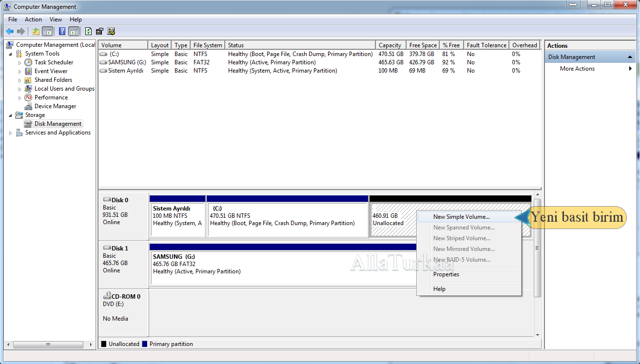Click the Performance gauge icon
The height and width of the screenshot is (364, 640).
click(x=28, y=97)
